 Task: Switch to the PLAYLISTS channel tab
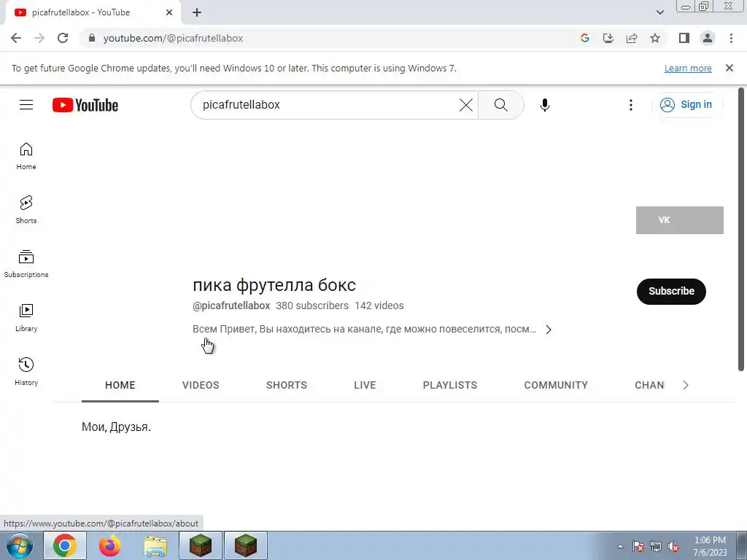pyautogui.click(x=449, y=385)
